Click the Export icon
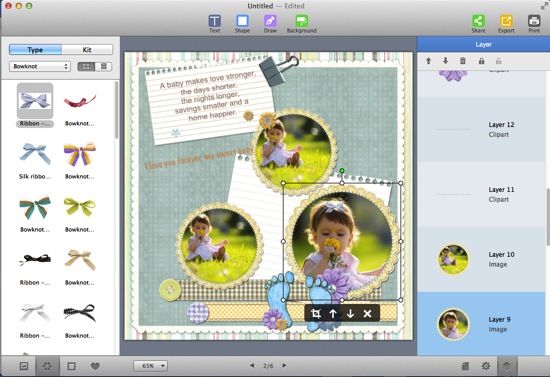Image resolution: width=550 pixels, height=377 pixels. coord(506,24)
